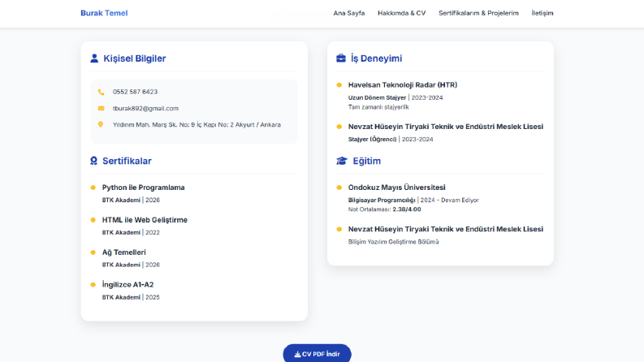Click the graduation cap icon beside Eğitim
This screenshot has width=644, height=362.
click(342, 161)
